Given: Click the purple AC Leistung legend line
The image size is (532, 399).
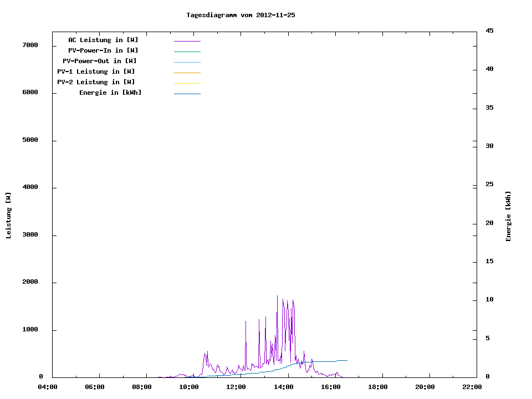Looking at the screenshot, I should 187,41.
